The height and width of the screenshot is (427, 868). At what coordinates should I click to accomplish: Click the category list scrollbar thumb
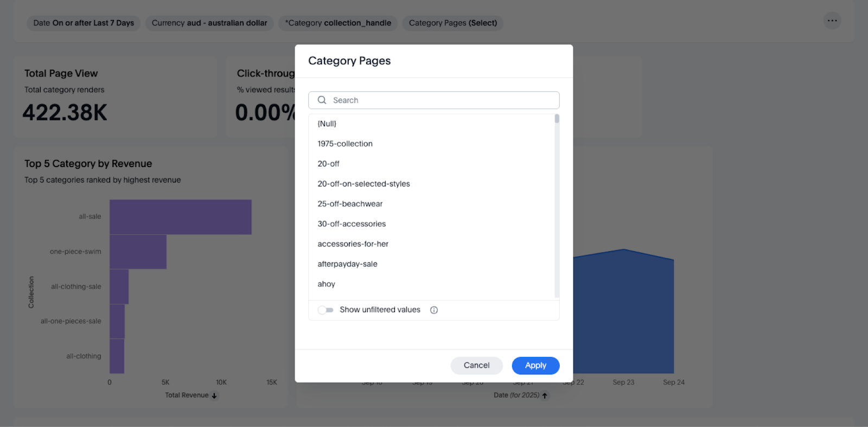coord(557,119)
